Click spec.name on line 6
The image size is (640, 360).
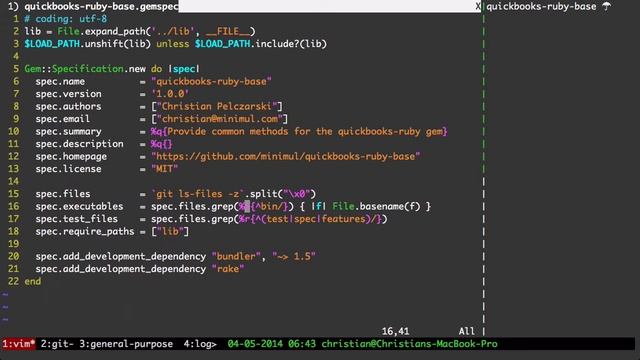click(x=60, y=81)
